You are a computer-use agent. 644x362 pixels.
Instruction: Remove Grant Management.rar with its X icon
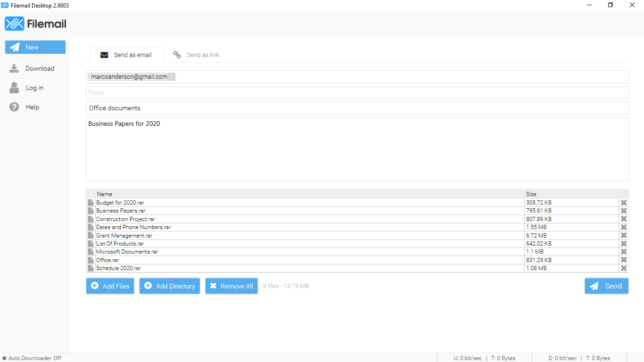(x=624, y=235)
